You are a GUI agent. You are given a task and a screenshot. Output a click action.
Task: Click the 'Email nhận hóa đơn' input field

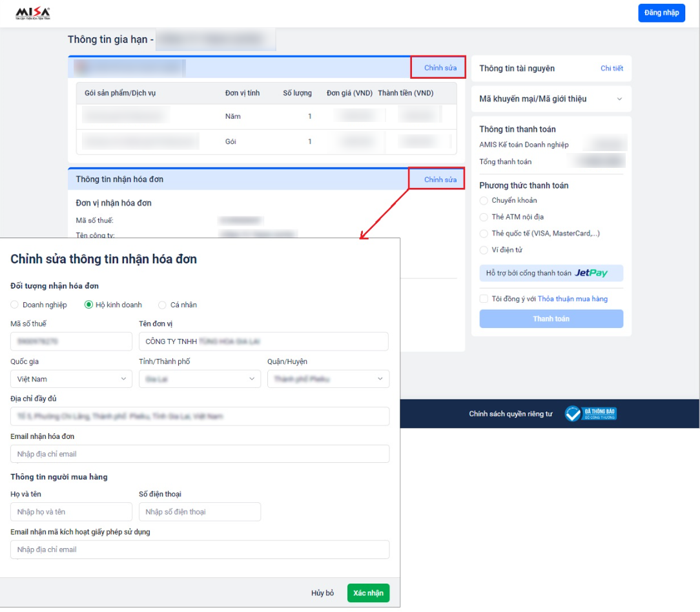pyautogui.click(x=200, y=454)
